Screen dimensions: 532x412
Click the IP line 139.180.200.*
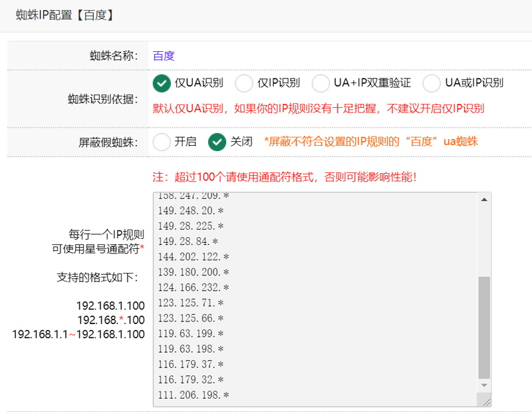coord(194,272)
